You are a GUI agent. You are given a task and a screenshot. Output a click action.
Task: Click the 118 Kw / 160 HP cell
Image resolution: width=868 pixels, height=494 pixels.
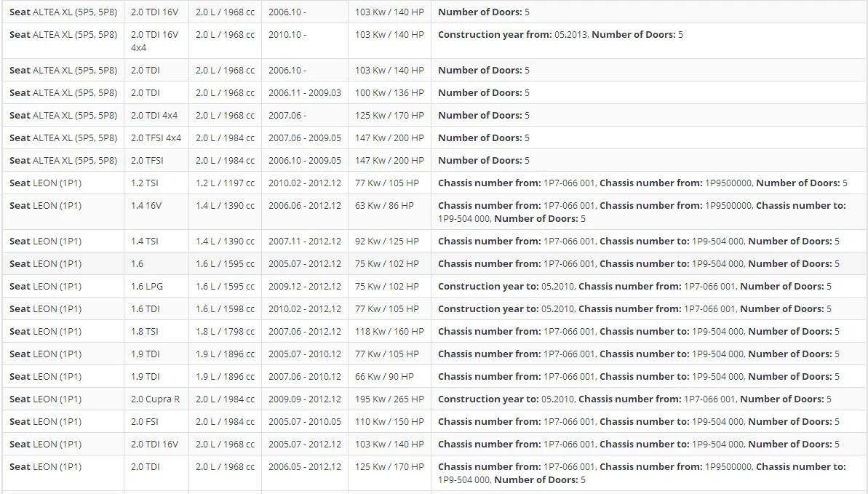389,332
